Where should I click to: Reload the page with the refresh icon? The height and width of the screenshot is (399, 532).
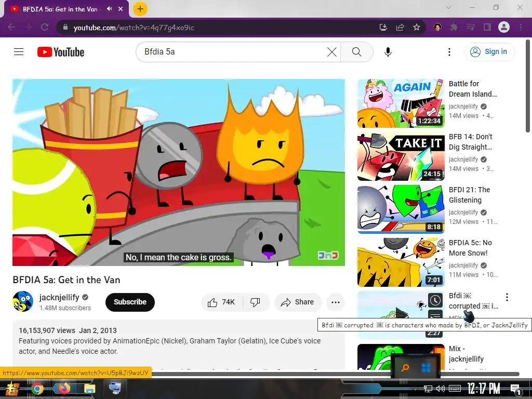(x=45, y=28)
